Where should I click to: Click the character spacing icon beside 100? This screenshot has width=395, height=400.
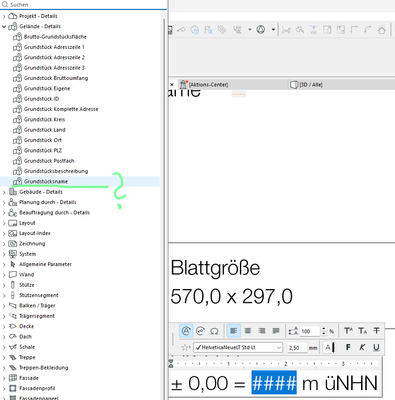(x=293, y=331)
